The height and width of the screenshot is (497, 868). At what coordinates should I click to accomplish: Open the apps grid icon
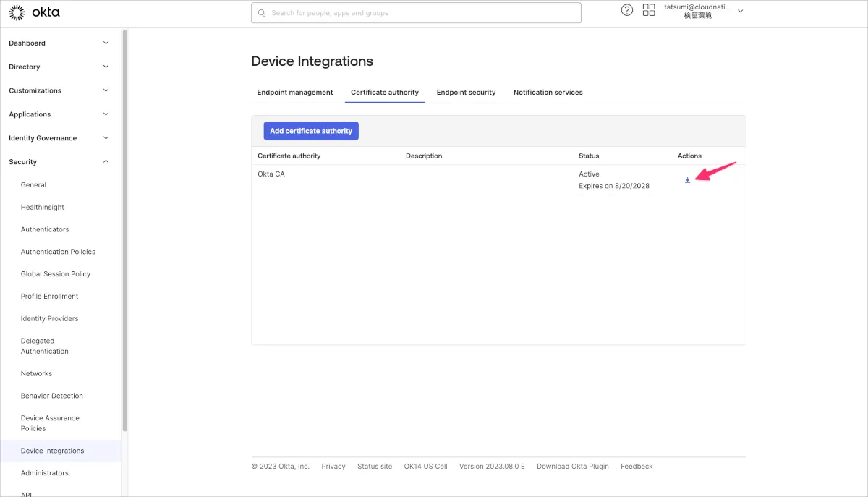pos(649,10)
